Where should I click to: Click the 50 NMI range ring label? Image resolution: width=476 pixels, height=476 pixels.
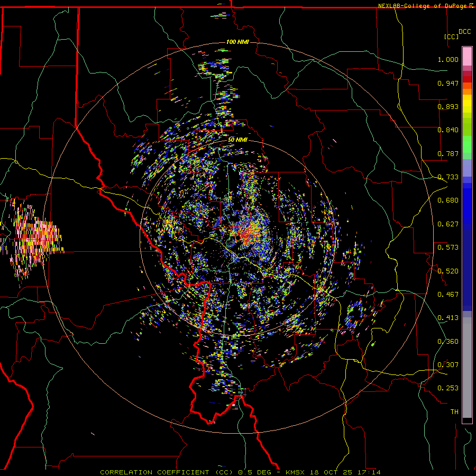pos(237,140)
